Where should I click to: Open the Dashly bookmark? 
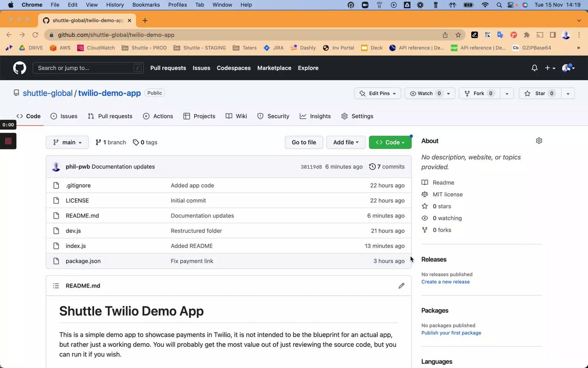(303, 48)
